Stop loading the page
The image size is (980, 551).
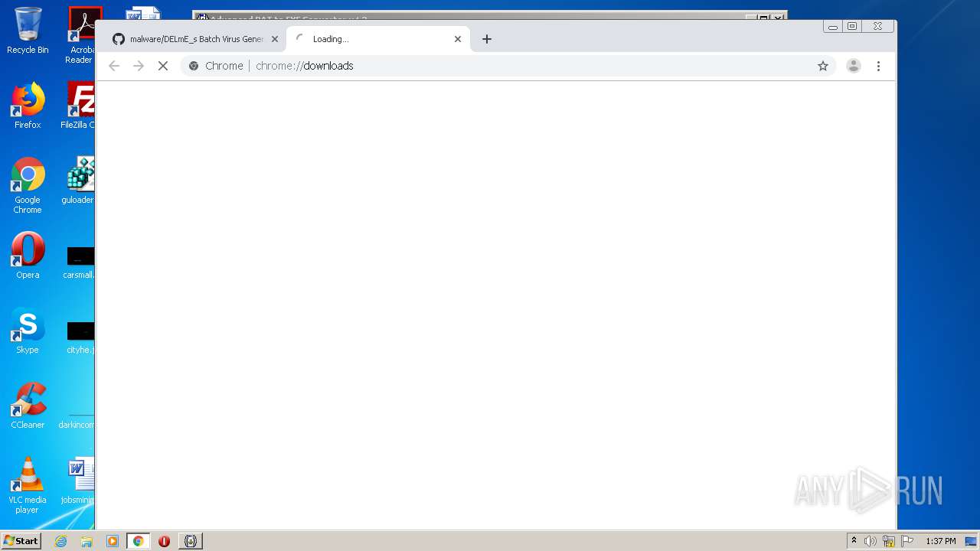coord(163,66)
